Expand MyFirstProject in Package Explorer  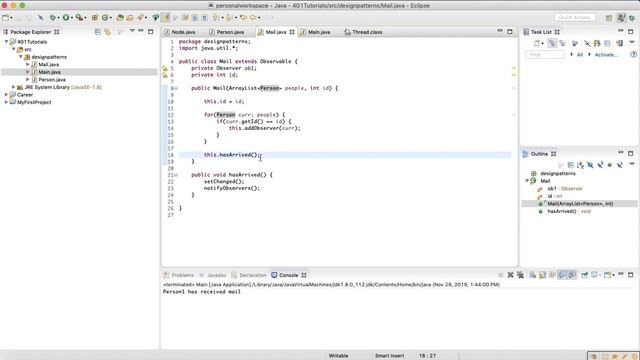point(6,102)
